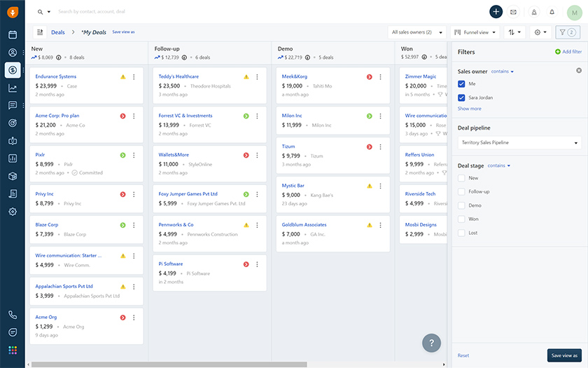Open the Deals module in sidebar
This screenshot has height=368, width=588.
pyautogui.click(x=13, y=70)
